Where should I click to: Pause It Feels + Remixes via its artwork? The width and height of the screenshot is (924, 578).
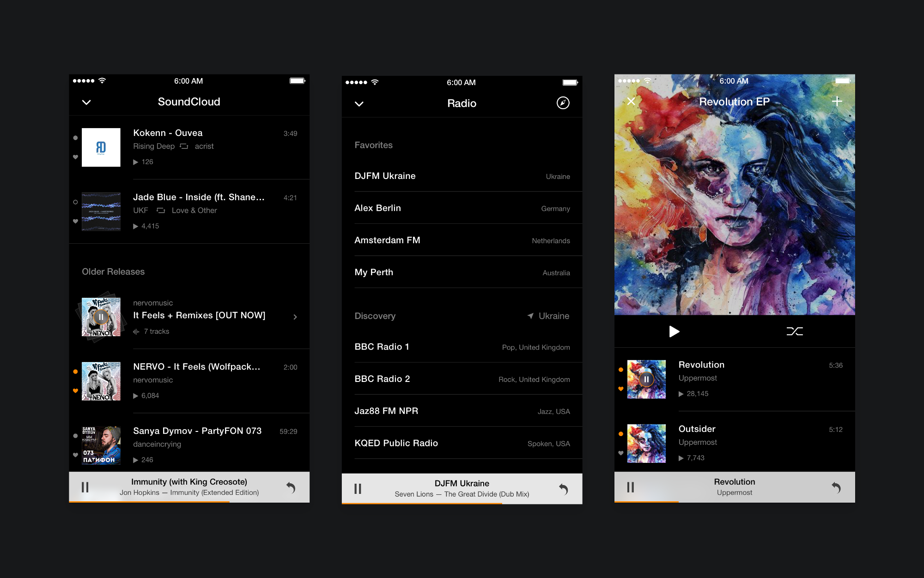pyautogui.click(x=101, y=317)
